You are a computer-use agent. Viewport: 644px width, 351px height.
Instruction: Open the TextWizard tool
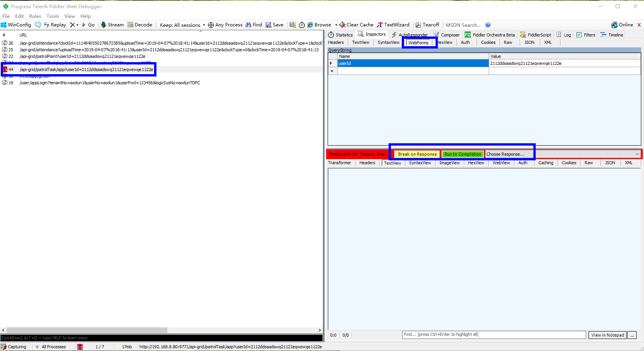click(393, 25)
